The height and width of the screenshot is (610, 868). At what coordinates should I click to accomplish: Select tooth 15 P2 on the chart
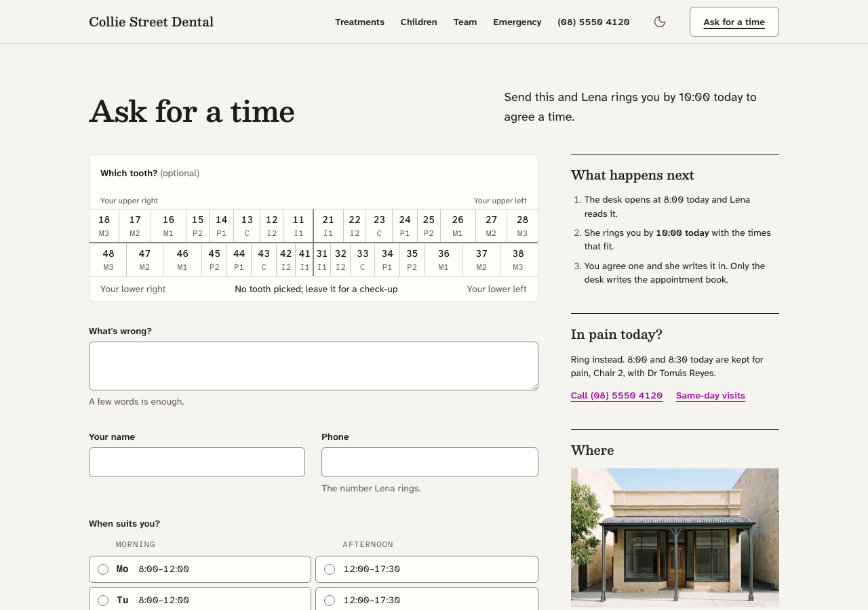point(197,226)
